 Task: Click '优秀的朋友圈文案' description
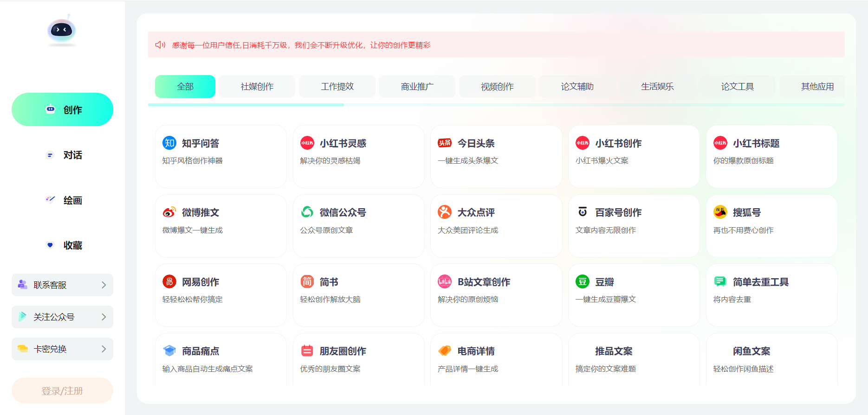click(x=330, y=369)
